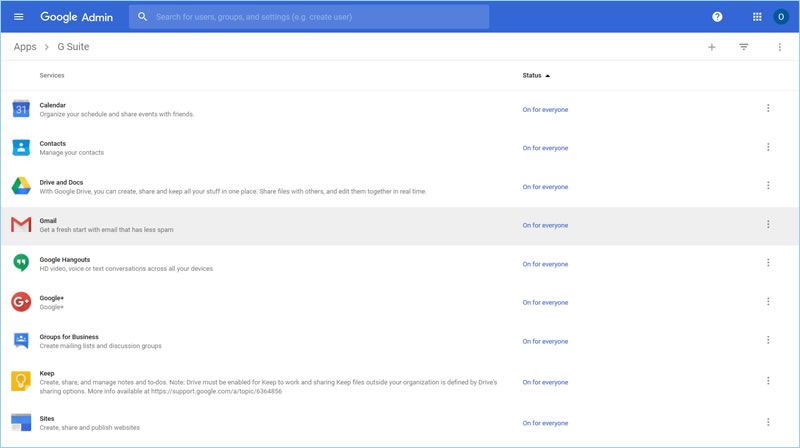Click 'Create mailing lists' Groups description
The width and height of the screenshot is (800, 448).
[101, 346]
